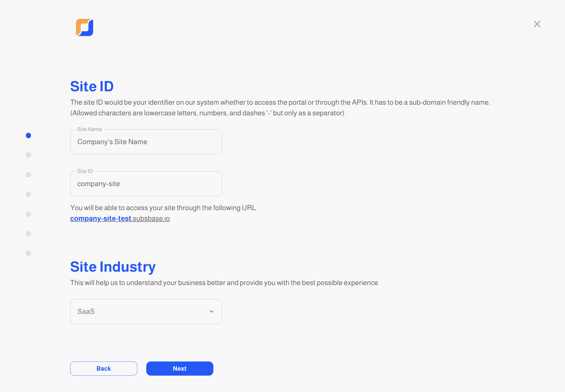Click the floating 'Site Name' field label
This screenshot has height=392, width=565.
pos(89,129)
